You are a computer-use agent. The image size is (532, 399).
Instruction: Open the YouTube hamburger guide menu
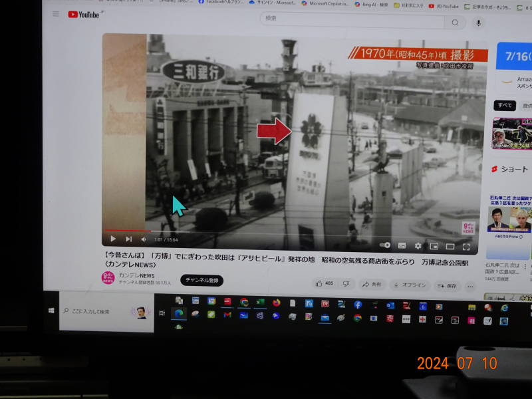pyautogui.click(x=56, y=14)
